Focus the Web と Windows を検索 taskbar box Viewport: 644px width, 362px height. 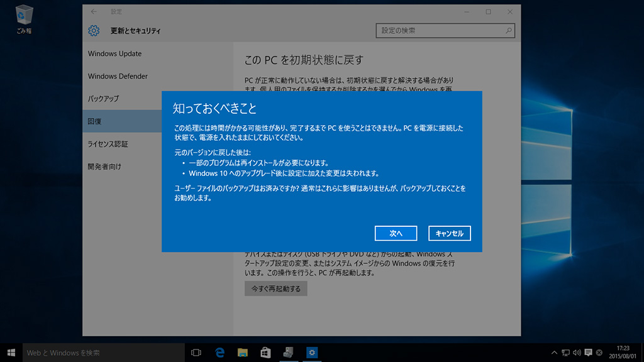pyautogui.click(x=104, y=353)
